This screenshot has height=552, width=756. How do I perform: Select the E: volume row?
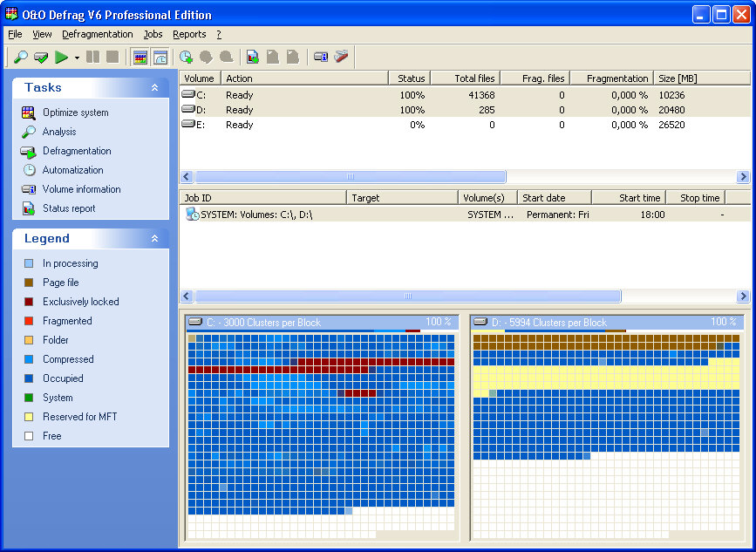click(465, 125)
